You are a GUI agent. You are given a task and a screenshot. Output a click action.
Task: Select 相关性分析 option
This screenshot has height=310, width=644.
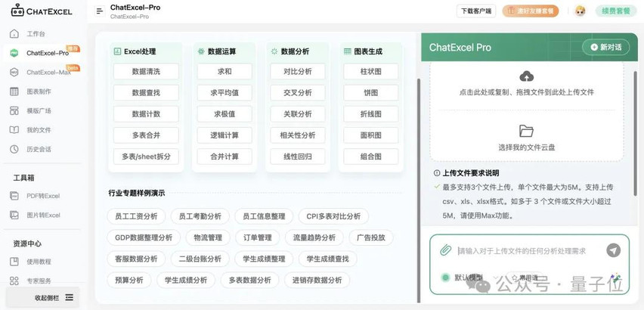pyautogui.click(x=298, y=135)
